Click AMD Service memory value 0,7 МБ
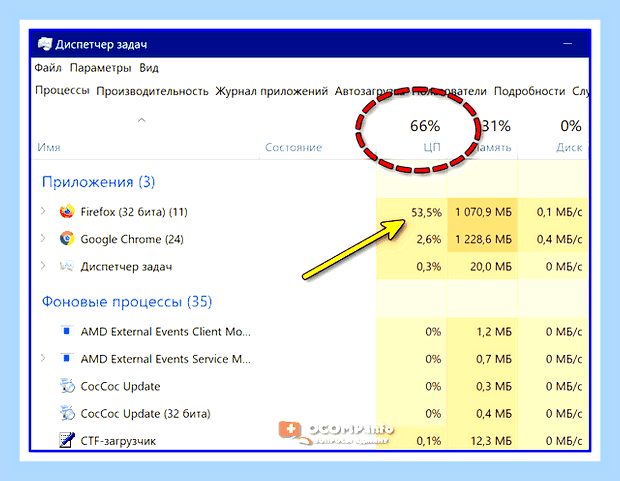The height and width of the screenshot is (481, 620). click(494, 359)
